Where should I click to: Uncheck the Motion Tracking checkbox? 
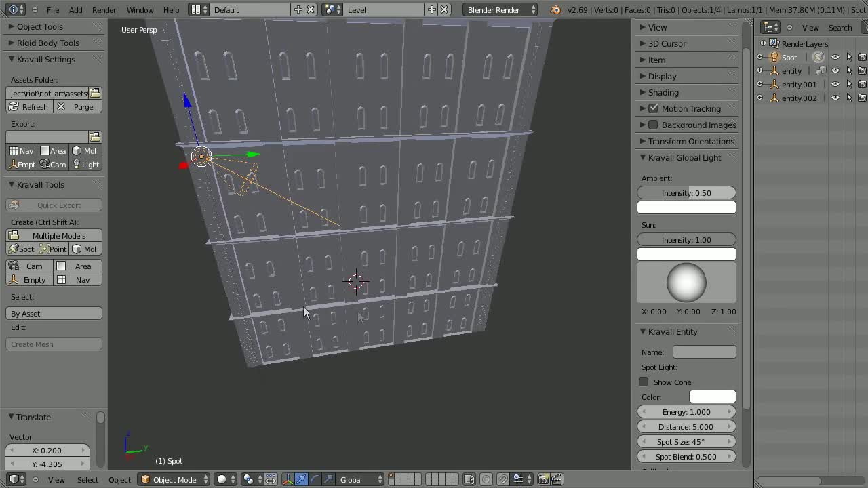coord(654,108)
